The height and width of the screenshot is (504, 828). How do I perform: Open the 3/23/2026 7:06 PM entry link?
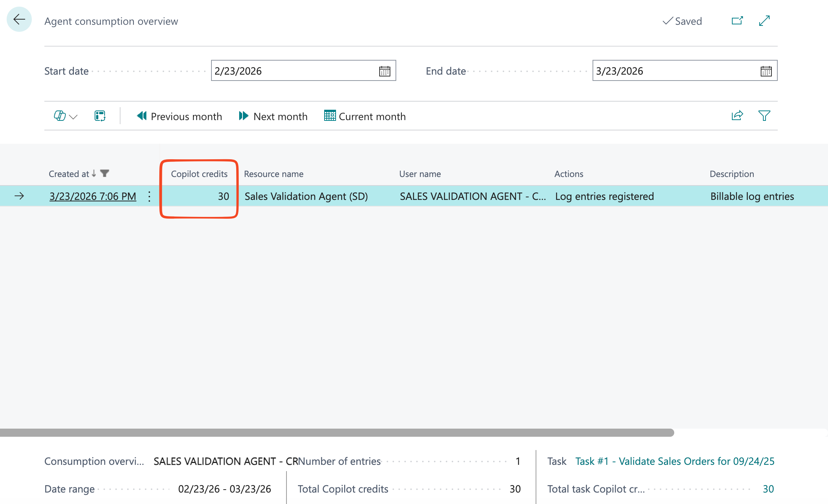[x=93, y=196]
